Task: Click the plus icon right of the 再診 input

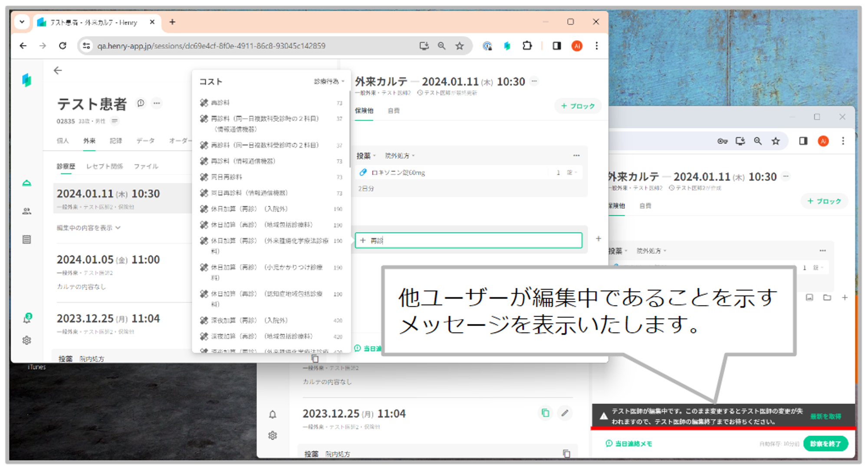Action: coord(598,239)
